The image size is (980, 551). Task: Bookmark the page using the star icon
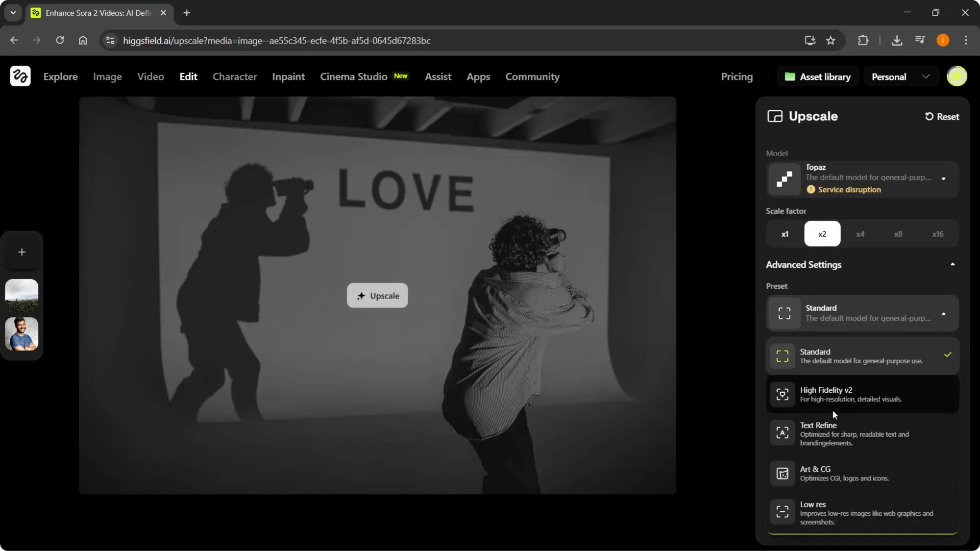point(830,40)
